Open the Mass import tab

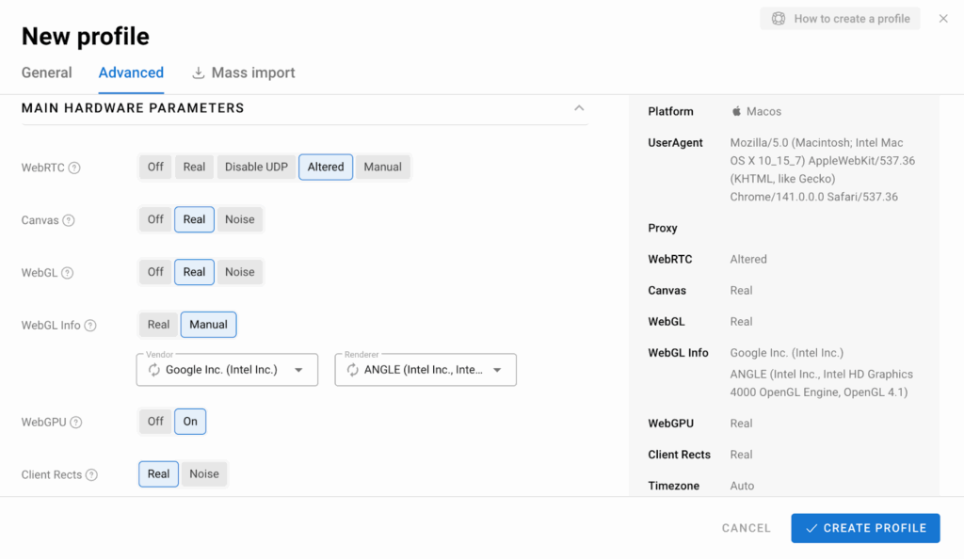244,72
